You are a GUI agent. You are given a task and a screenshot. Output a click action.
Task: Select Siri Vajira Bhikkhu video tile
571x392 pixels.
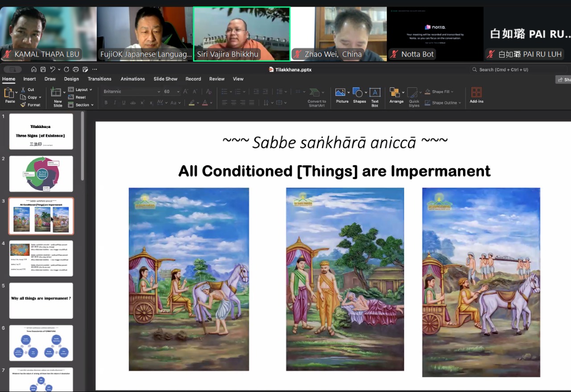[x=242, y=34]
